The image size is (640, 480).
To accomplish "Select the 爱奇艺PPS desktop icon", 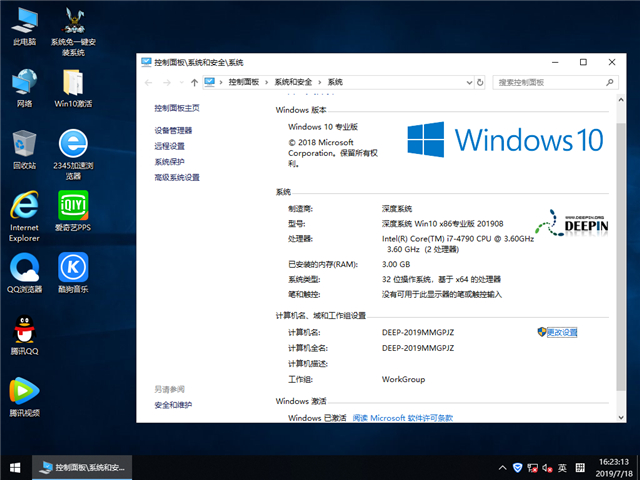I will point(73,211).
